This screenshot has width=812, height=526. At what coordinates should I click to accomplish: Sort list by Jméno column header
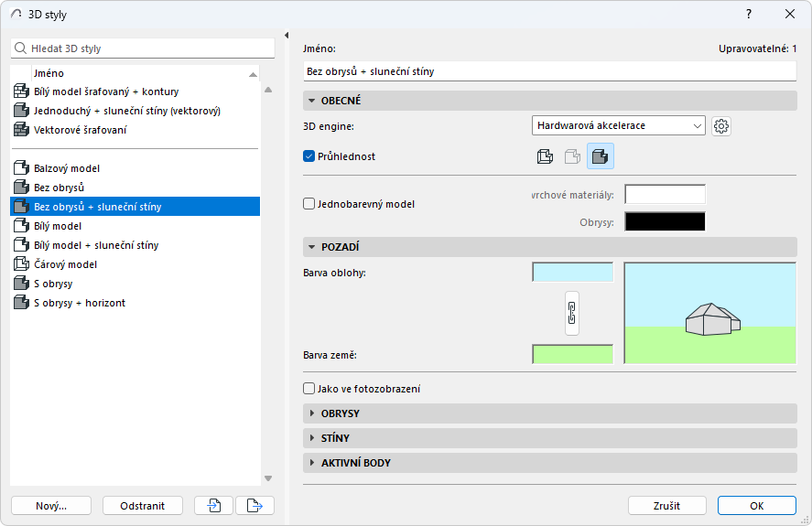[145, 73]
